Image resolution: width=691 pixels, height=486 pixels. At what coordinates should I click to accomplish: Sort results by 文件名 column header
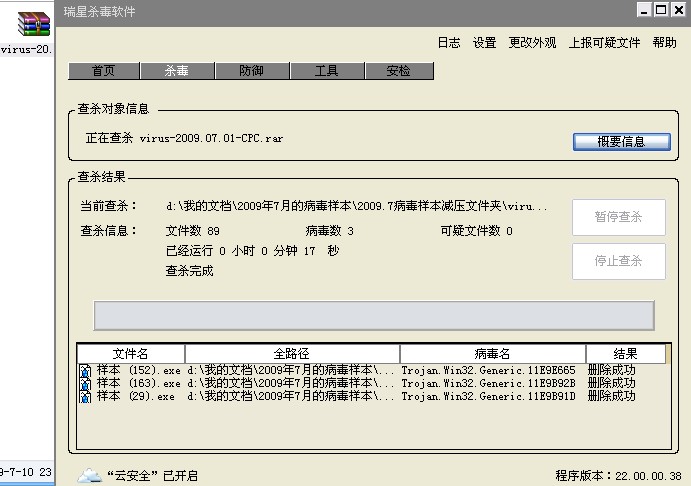coord(131,353)
